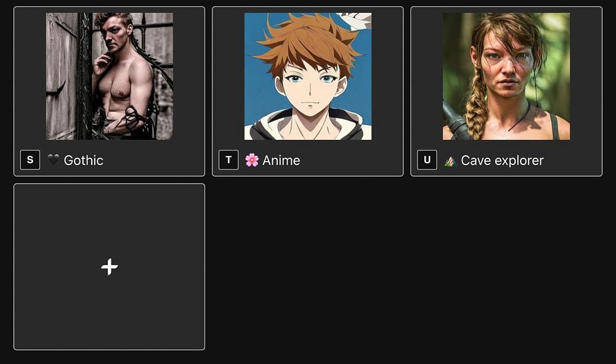Click the pink flower emoji beside Anime
616x364 pixels.
[x=252, y=160]
